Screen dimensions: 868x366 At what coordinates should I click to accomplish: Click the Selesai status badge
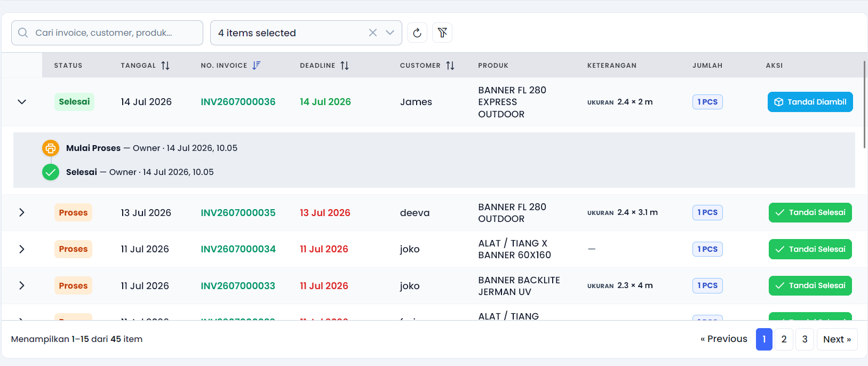pyautogui.click(x=74, y=102)
